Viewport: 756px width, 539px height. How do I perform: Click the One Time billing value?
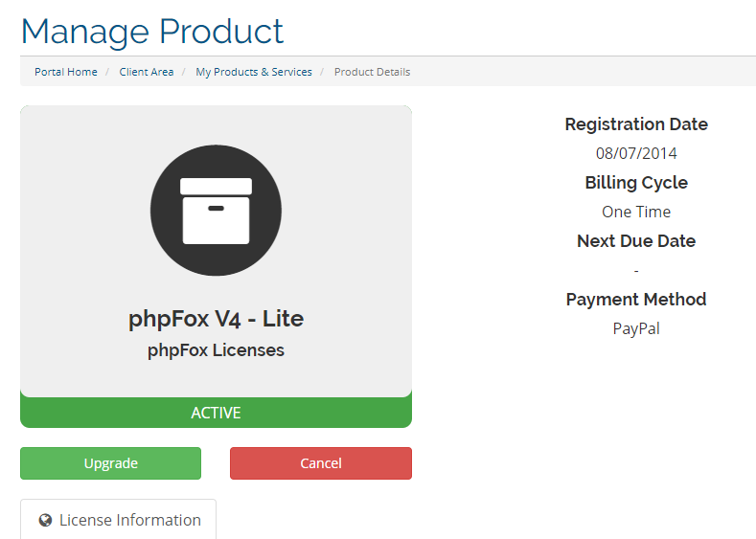click(636, 212)
